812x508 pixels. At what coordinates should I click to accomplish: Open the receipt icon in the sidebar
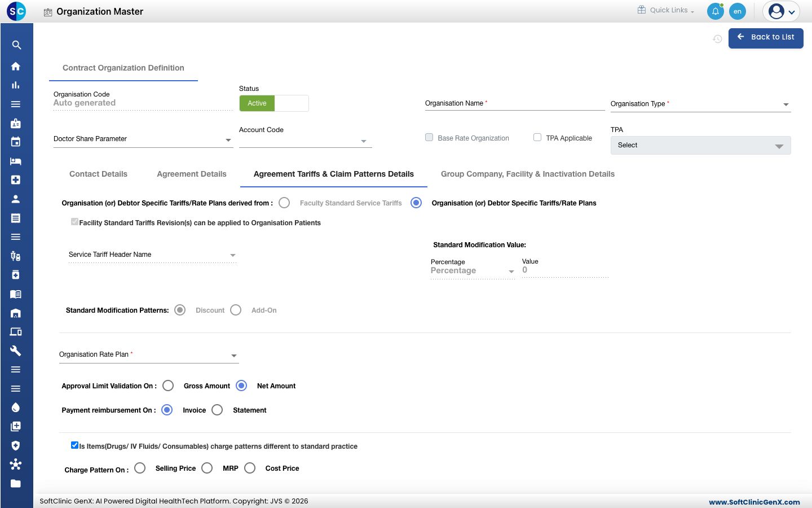16,218
